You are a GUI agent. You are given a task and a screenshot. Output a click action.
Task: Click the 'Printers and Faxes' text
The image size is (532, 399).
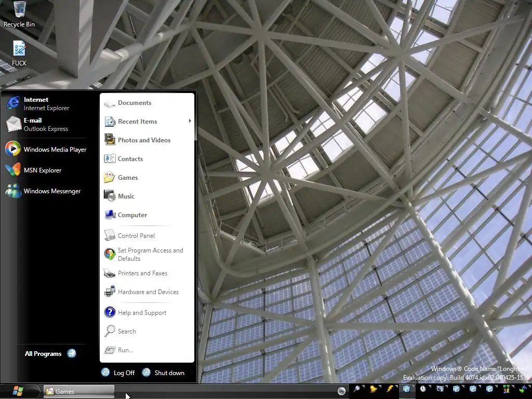[x=142, y=273]
